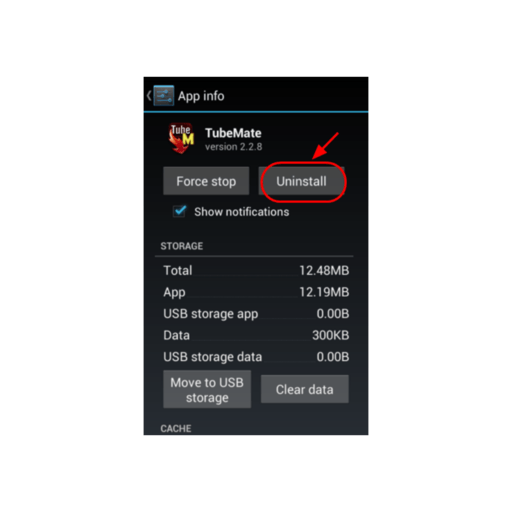Select the CACHE section header
The width and height of the screenshot is (512, 512).
pyautogui.click(x=176, y=428)
